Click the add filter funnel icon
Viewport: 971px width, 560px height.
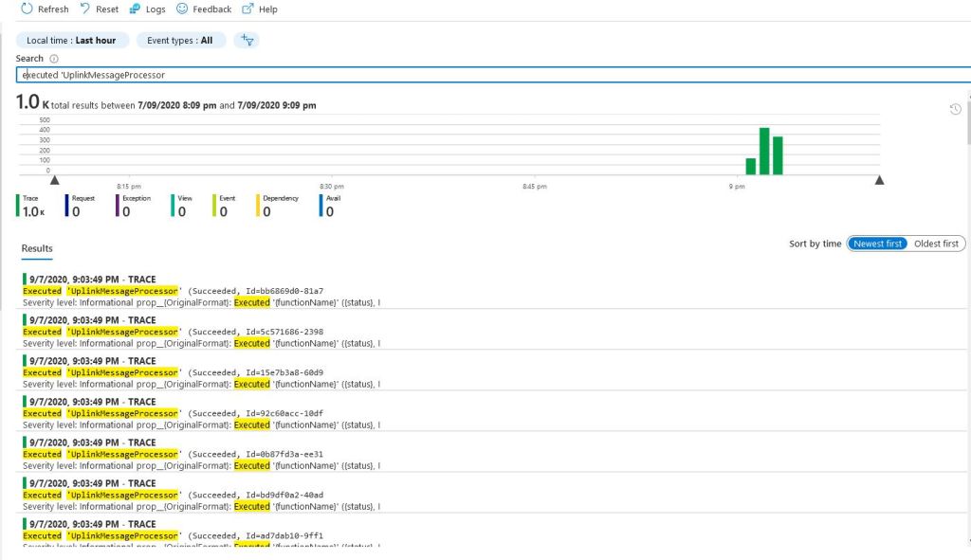coord(247,40)
